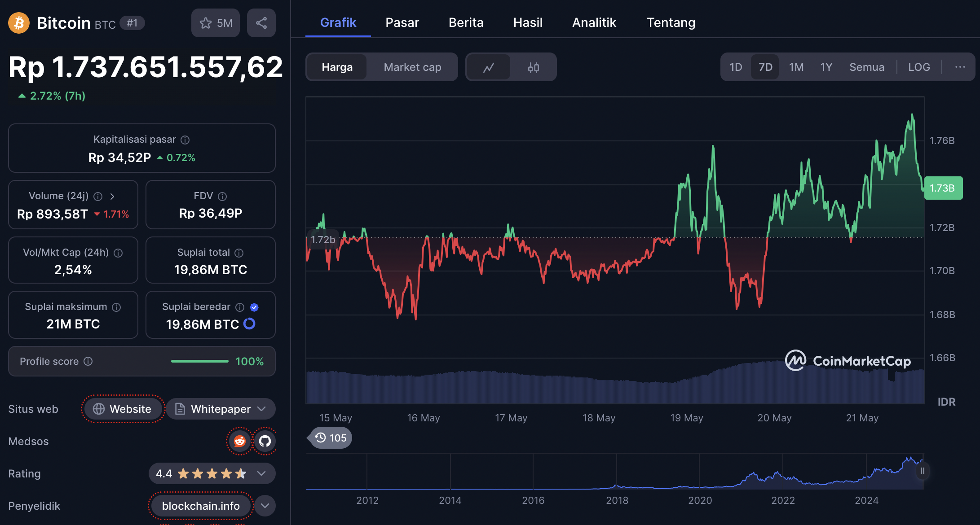This screenshot has height=525, width=980.
Task: Expand the blockchain.info explorer dropdown
Action: [x=265, y=506]
